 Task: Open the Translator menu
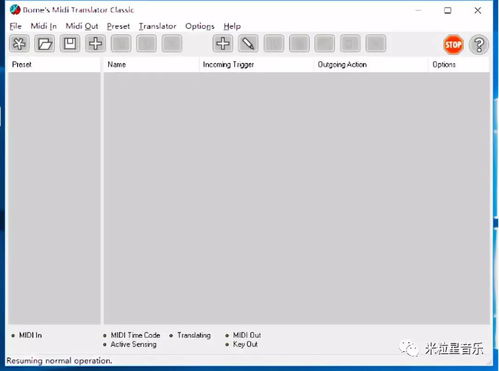point(157,26)
